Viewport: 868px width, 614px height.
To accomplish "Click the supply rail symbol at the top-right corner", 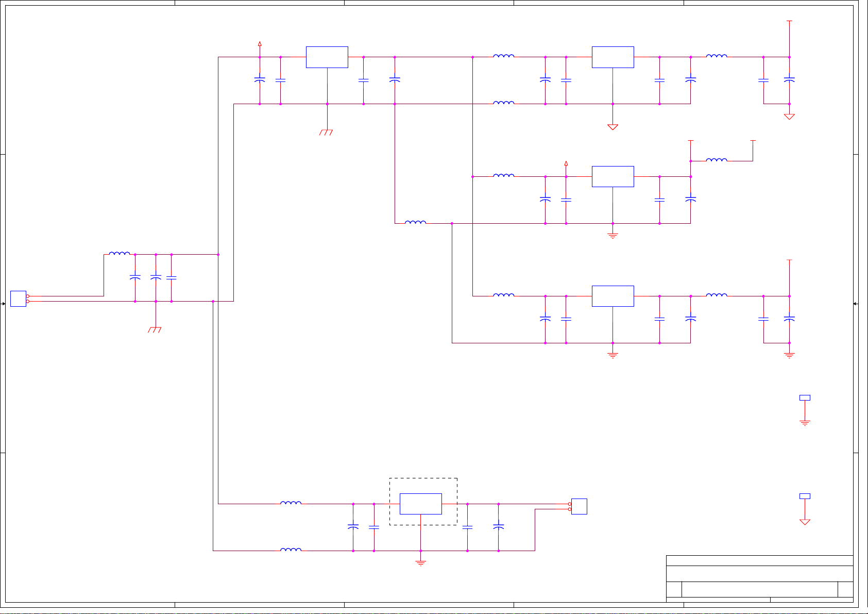I will click(x=789, y=21).
